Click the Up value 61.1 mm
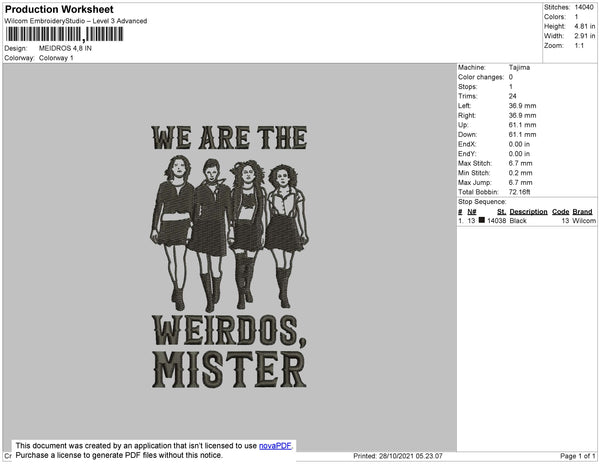Screen dimensions: 600x464 pos(522,125)
